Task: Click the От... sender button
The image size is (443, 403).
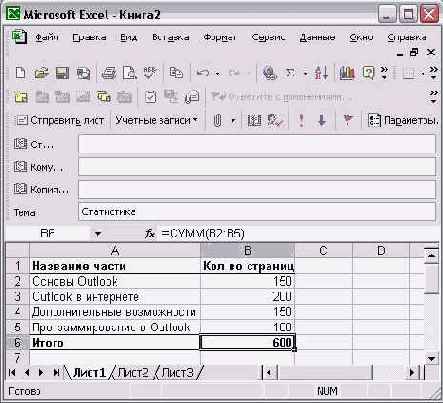Action: (34, 144)
